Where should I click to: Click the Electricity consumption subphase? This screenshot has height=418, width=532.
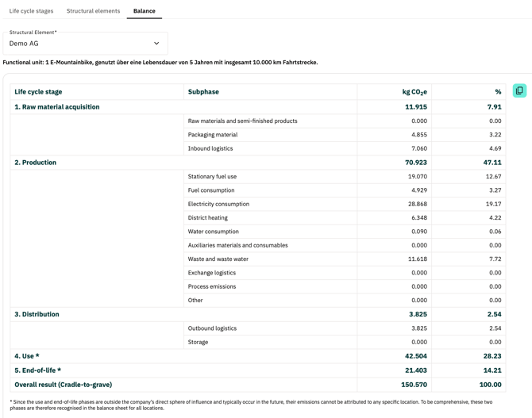click(x=218, y=204)
